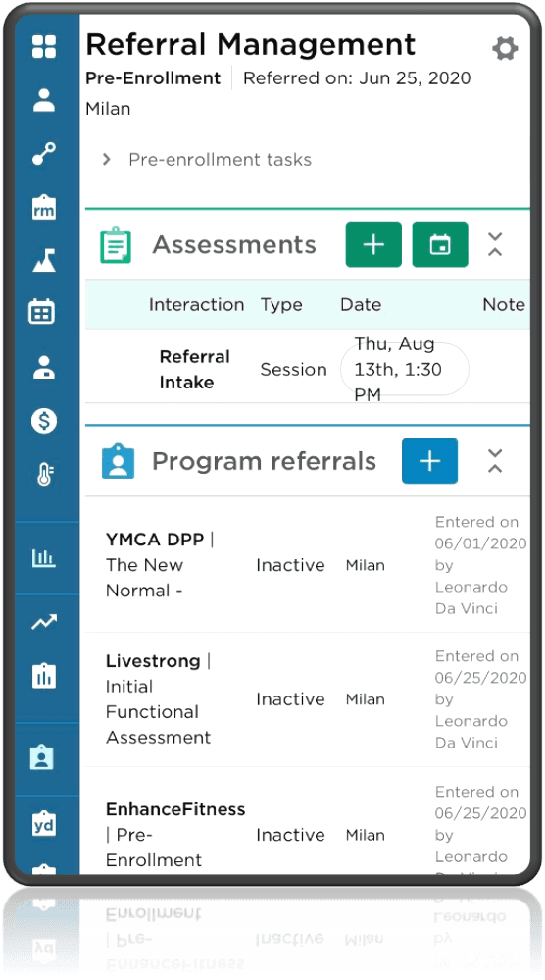Image resolution: width=545 pixels, height=980 pixels.
Task: Add a new program referral with blue plus
Action: [429, 461]
